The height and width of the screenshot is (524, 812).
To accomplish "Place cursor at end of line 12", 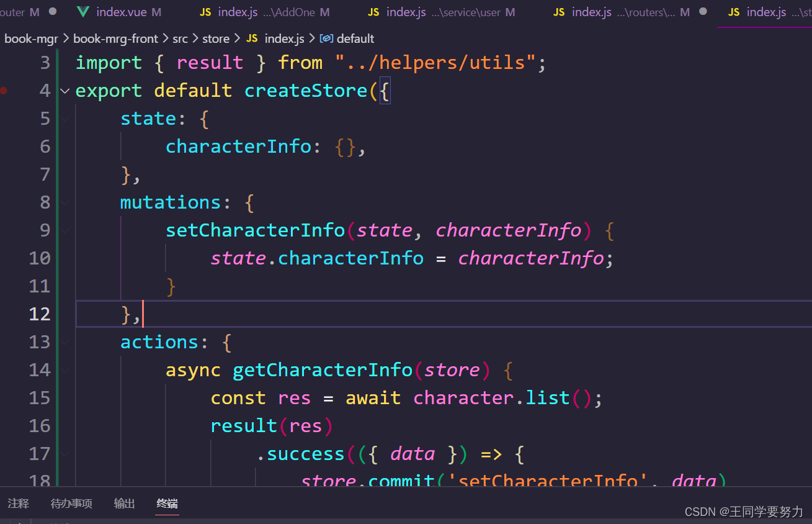I will pos(143,314).
